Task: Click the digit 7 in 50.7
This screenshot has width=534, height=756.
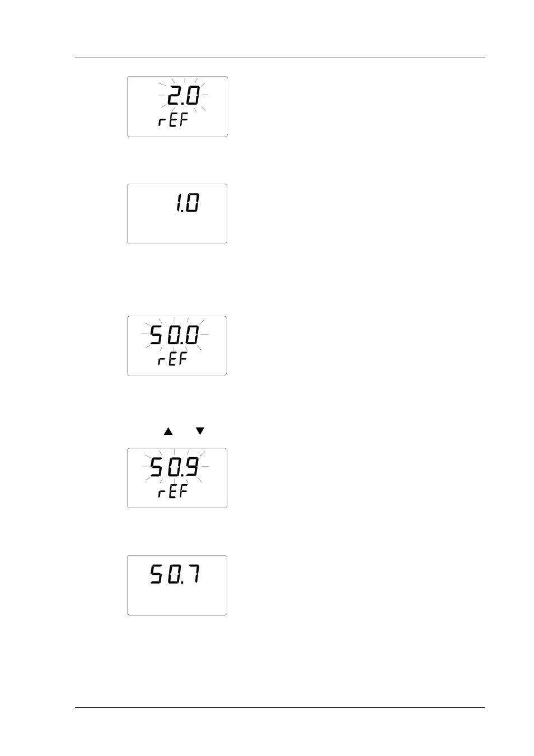Action: (x=193, y=575)
